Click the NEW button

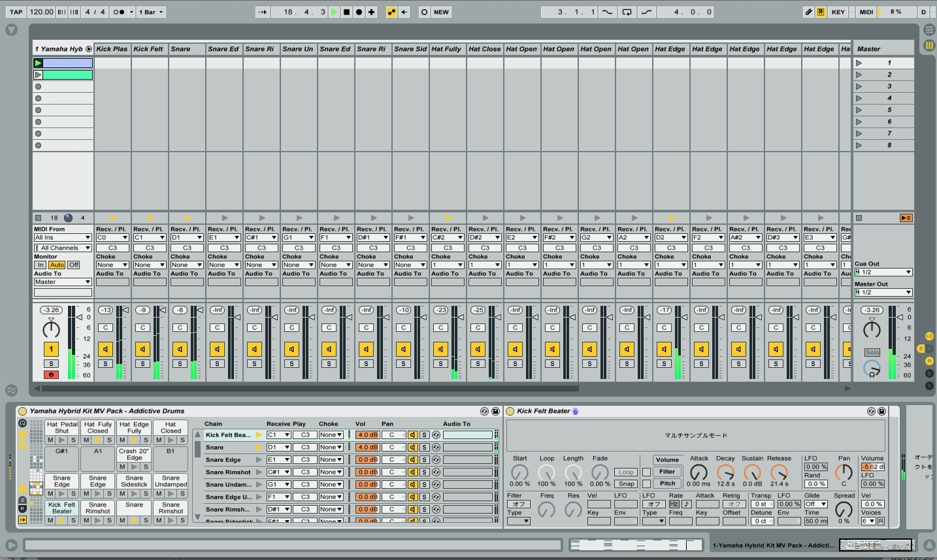442,12
